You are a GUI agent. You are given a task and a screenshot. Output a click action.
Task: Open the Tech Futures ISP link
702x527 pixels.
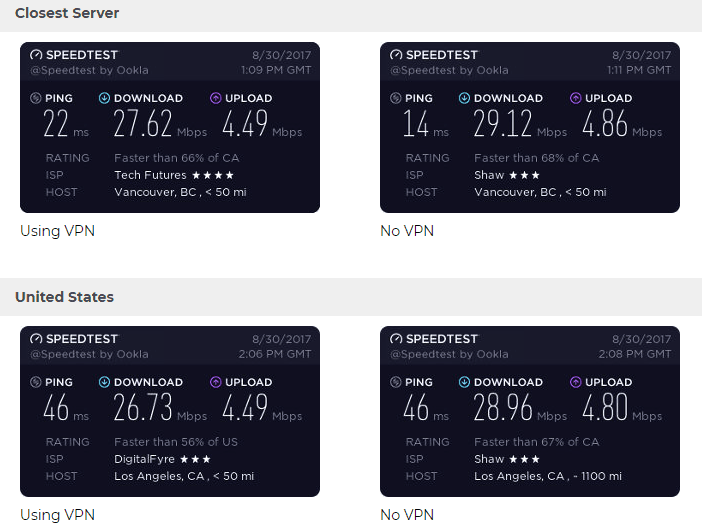coord(150,175)
